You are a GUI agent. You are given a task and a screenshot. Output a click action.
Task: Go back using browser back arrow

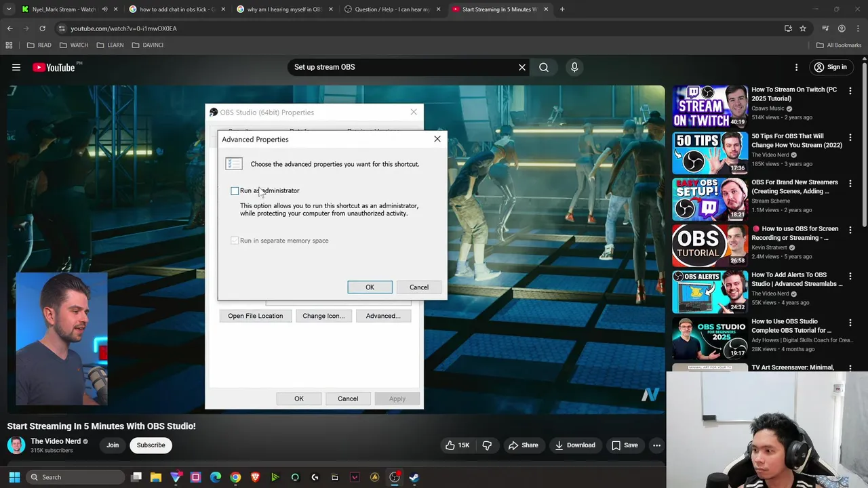pyautogui.click(x=9, y=28)
